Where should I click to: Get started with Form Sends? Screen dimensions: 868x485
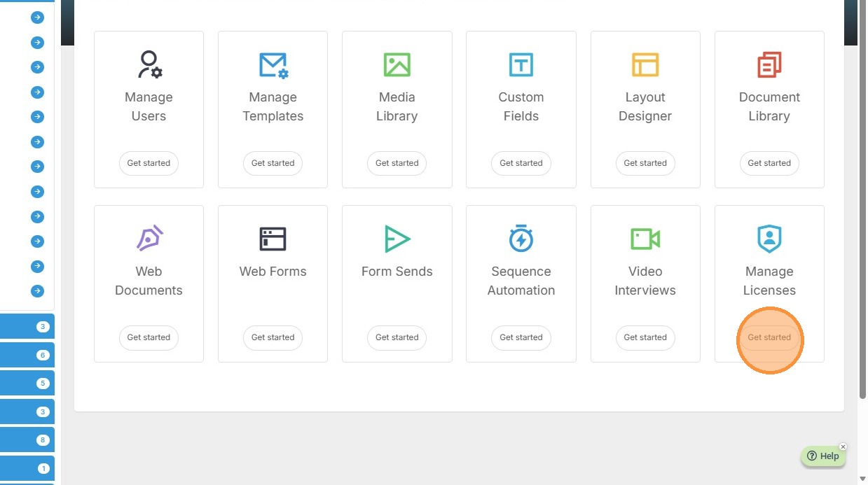[397, 337]
